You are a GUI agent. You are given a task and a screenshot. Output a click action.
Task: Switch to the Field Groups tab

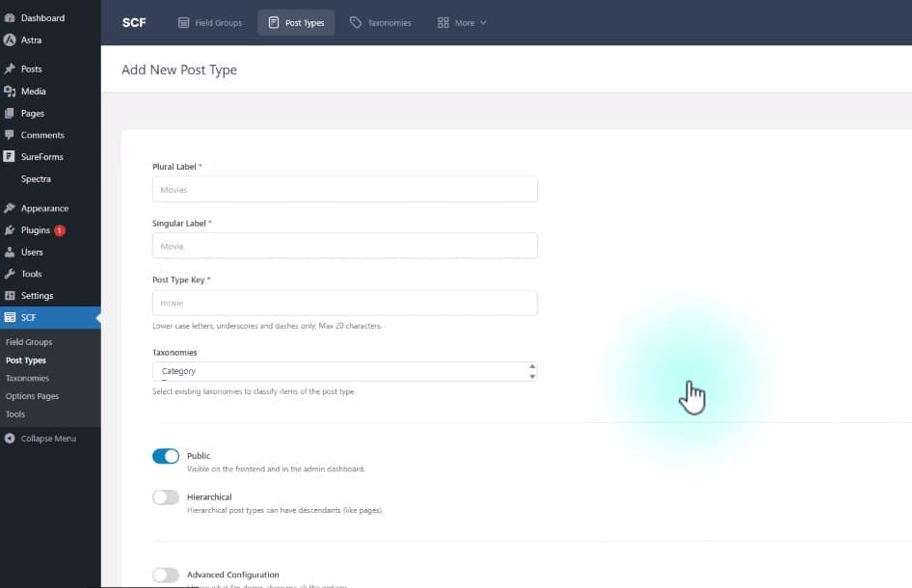(209, 23)
